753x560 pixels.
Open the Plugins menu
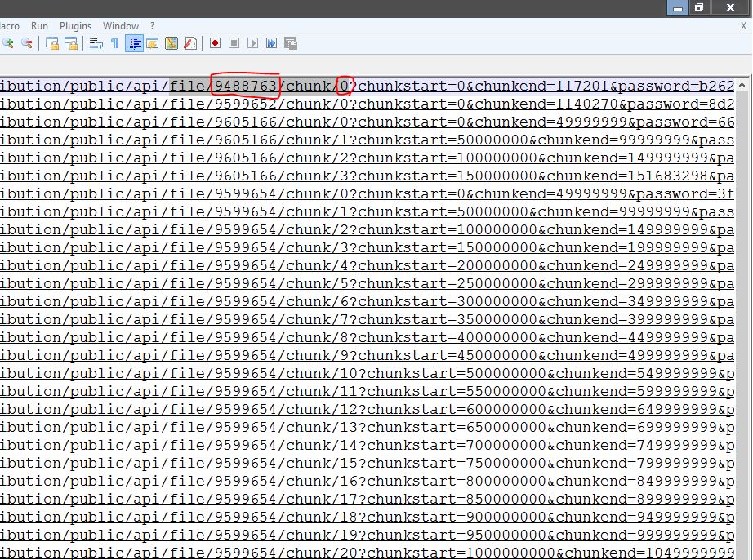[75, 26]
